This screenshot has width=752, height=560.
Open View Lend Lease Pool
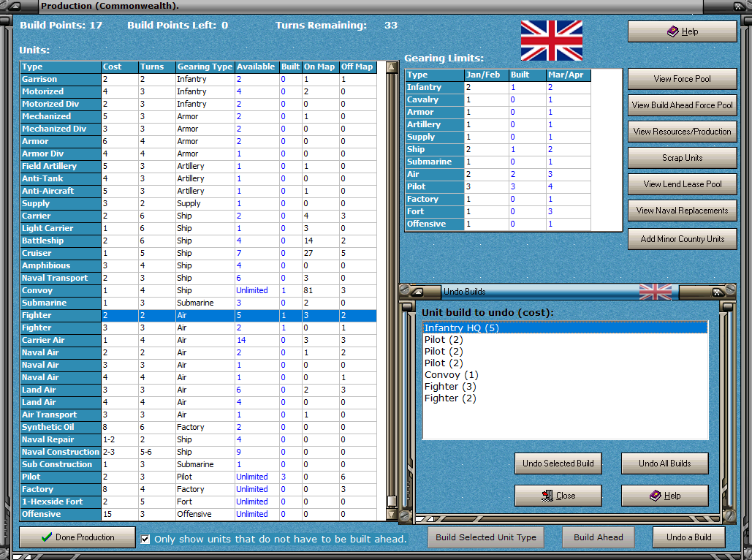682,184
